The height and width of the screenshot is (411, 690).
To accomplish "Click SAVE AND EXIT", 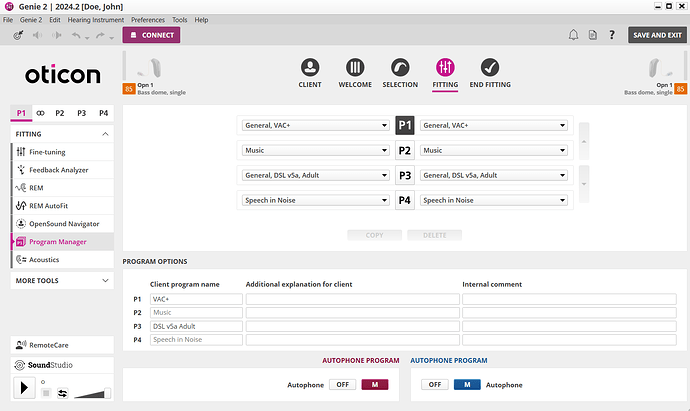I will (657, 35).
